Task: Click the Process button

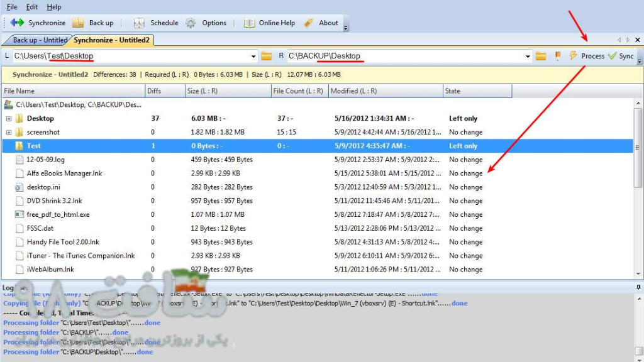Action: tap(587, 56)
